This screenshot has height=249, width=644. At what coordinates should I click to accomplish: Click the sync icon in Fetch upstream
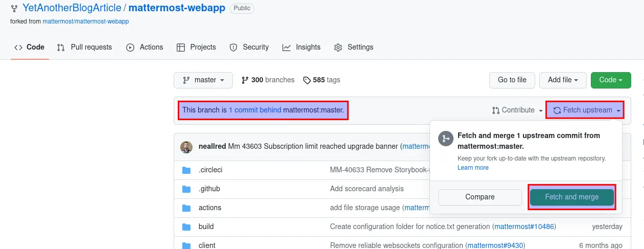point(557,110)
